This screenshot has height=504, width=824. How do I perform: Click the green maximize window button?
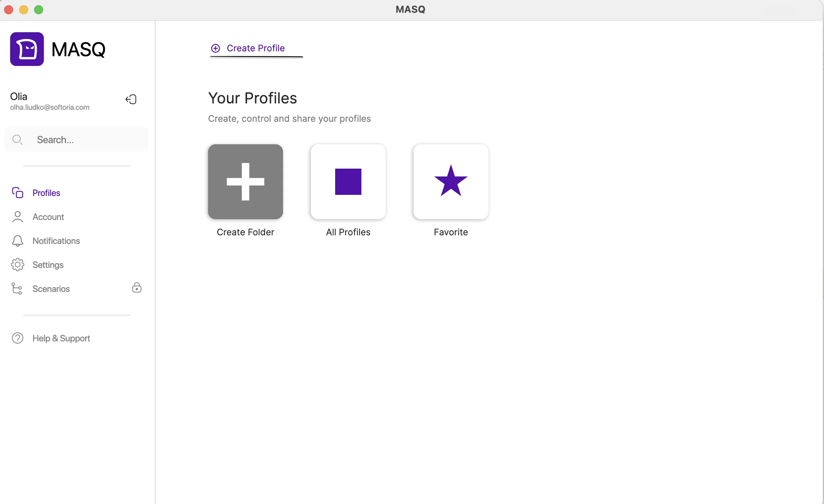tap(39, 10)
